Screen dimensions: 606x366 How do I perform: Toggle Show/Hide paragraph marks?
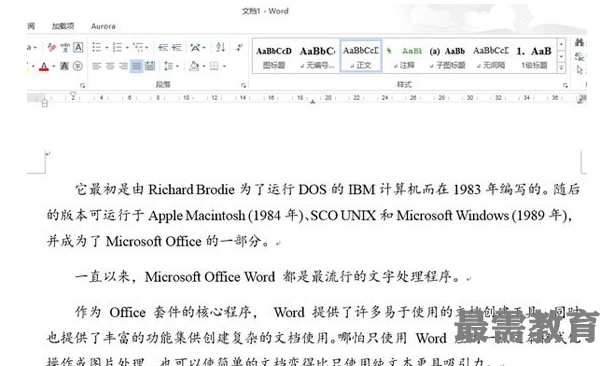coord(240,47)
